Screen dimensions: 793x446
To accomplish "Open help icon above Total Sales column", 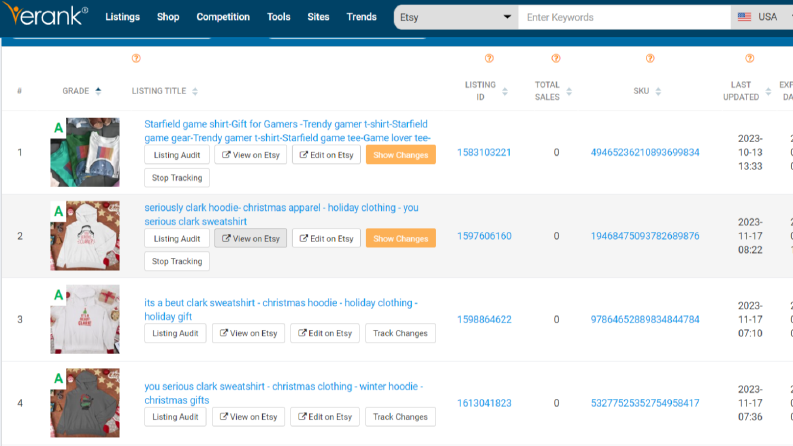I will (556, 59).
